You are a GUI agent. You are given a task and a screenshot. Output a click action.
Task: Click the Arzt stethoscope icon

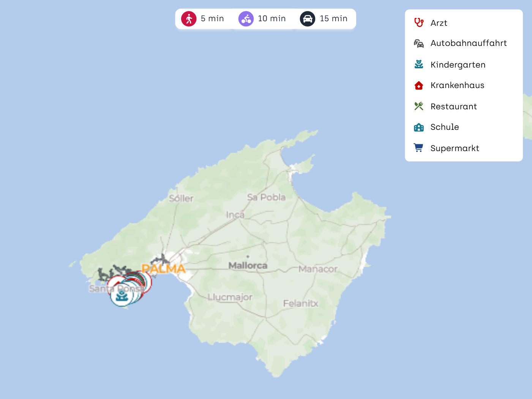(418, 23)
